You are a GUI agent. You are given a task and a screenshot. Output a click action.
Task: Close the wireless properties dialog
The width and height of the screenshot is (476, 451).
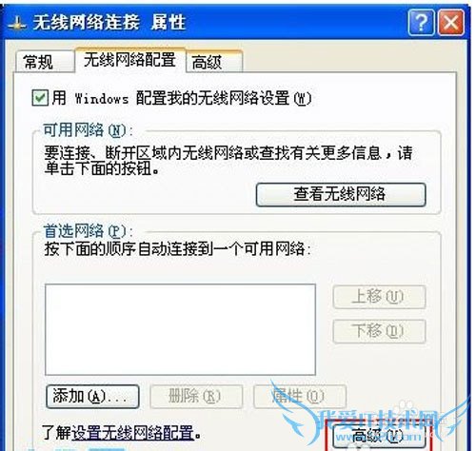(451, 22)
